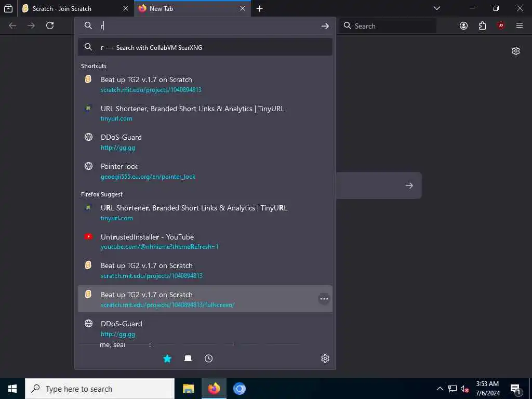
Task: Open TinyURL result under Firefox Suggest
Action: (x=205, y=212)
